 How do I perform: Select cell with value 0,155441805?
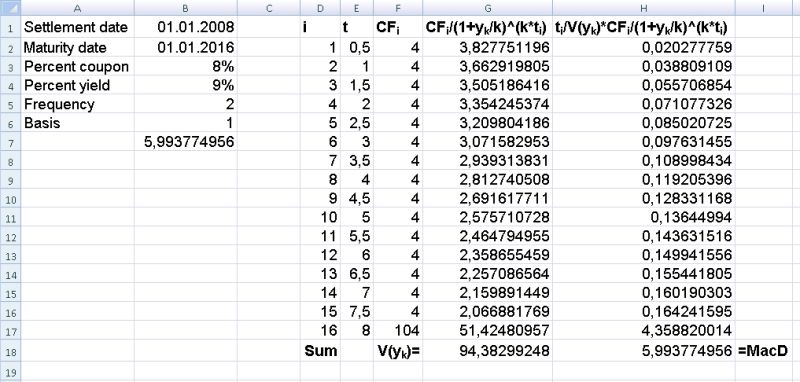(x=644, y=274)
